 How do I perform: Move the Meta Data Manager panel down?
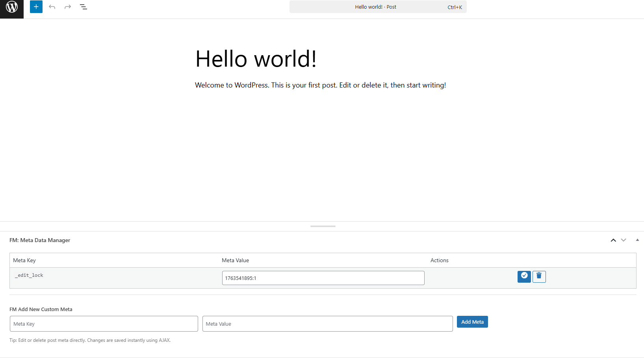624,240
